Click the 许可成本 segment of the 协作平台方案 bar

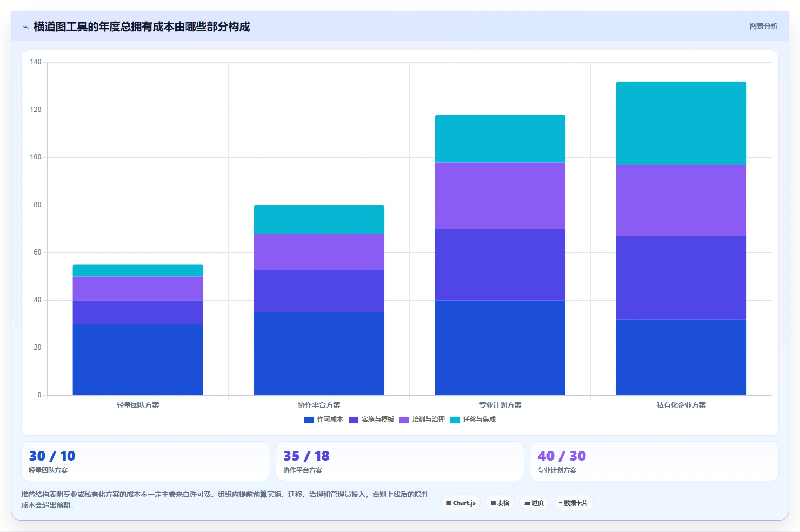click(319, 354)
